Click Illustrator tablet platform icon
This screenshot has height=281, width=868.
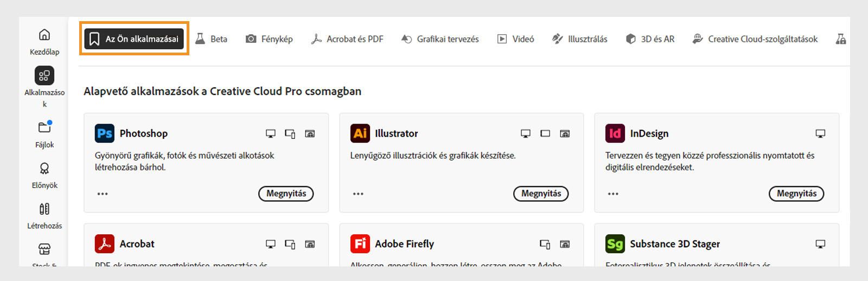[x=545, y=133]
